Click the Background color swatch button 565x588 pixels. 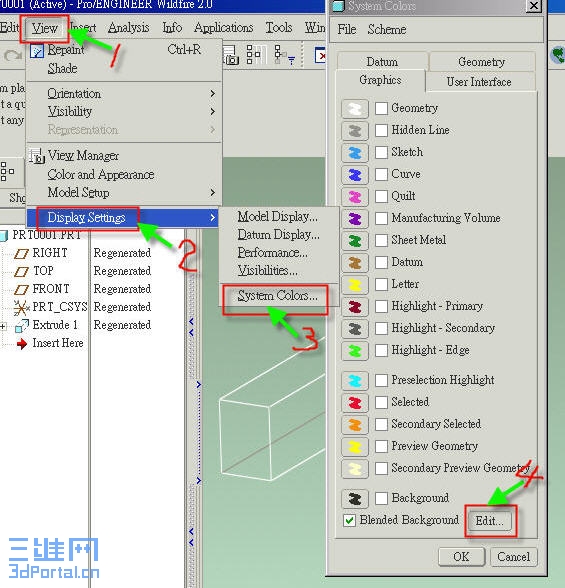355,499
